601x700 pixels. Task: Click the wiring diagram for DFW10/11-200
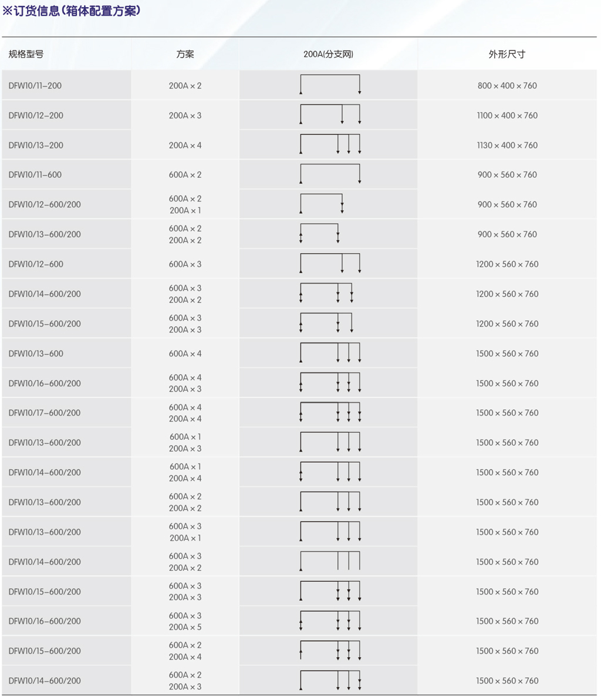click(x=330, y=85)
